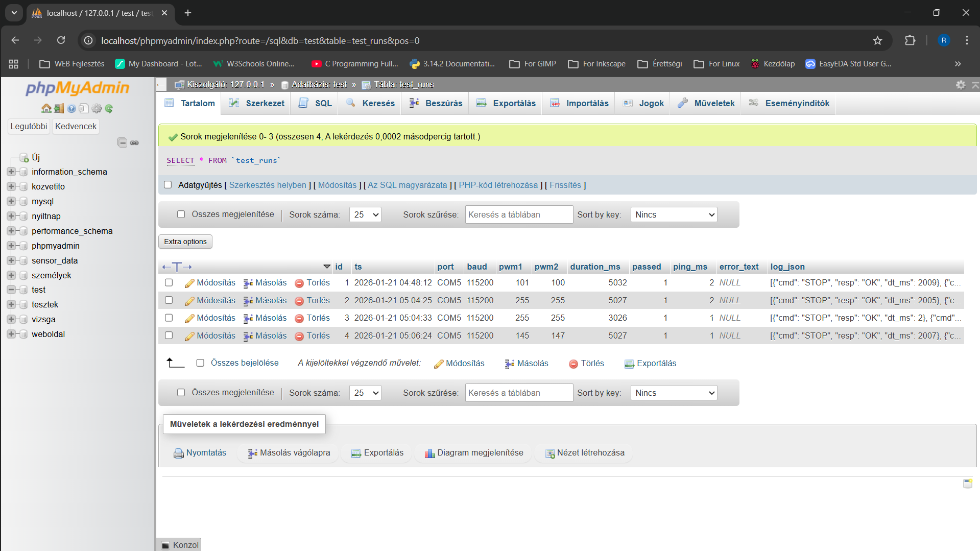This screenshot has width=980, height=551.
Task: Click Nyomtatás printer icon
Action: coord(178,453)
